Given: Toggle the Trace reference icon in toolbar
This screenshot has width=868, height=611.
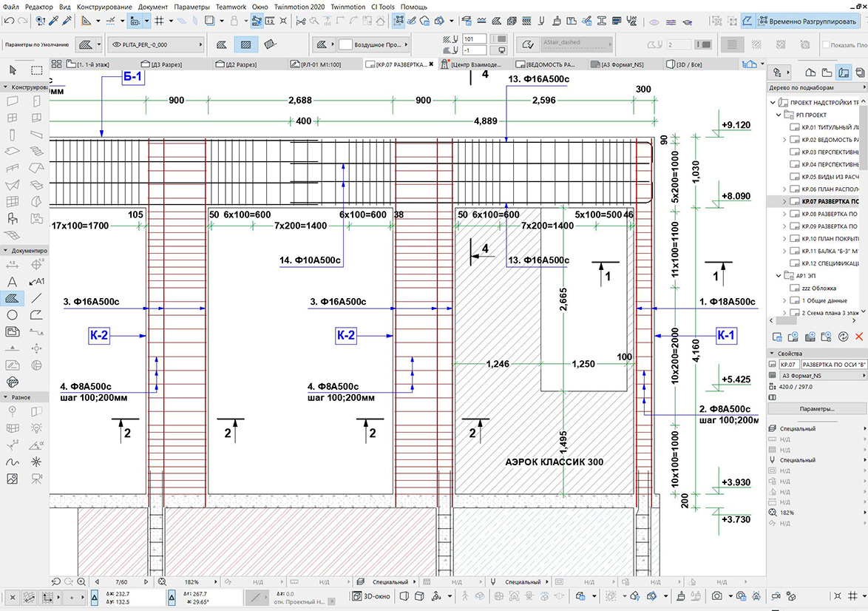Looking at the screenshot, I should [209, 21].
